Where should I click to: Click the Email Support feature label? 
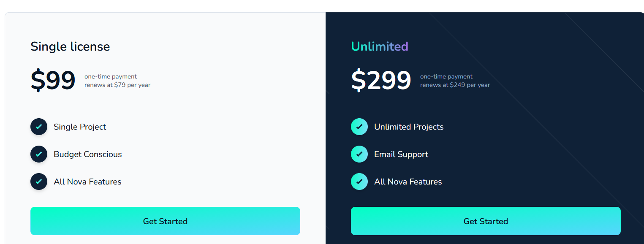pos(401,154)
